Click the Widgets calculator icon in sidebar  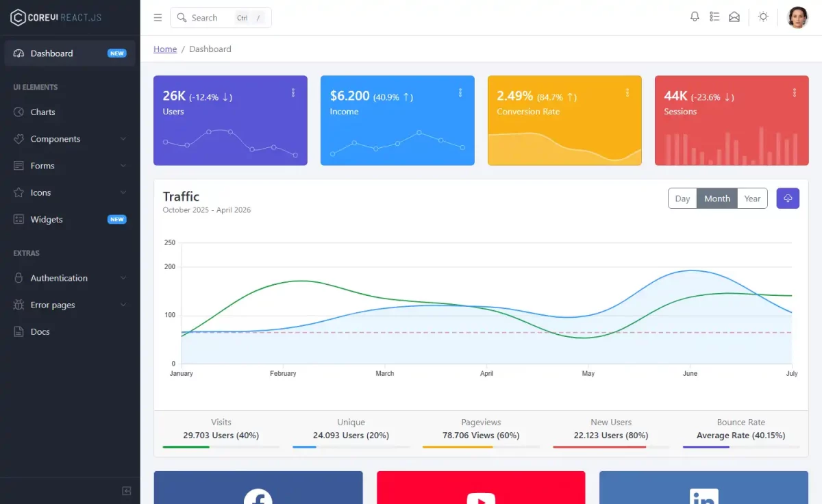[x=18, y=220]
